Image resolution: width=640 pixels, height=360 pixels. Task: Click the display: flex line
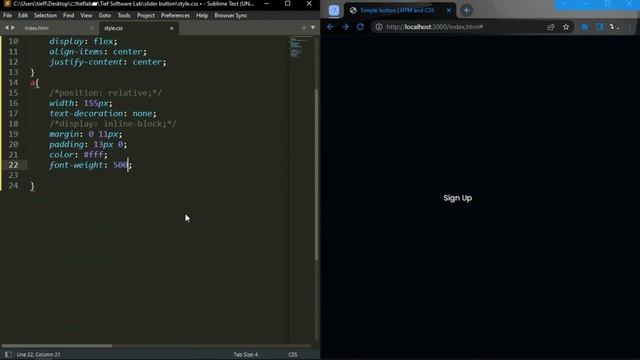coord(83,42)
